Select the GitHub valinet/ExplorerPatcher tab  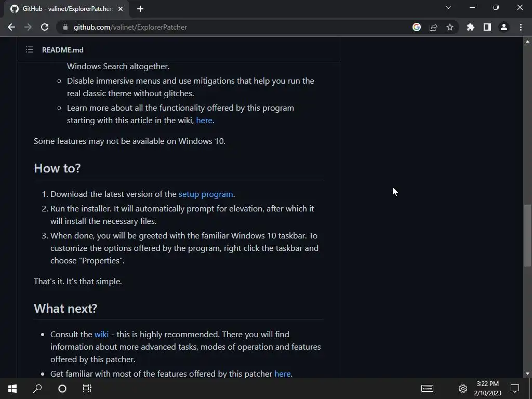pos(66,9)
